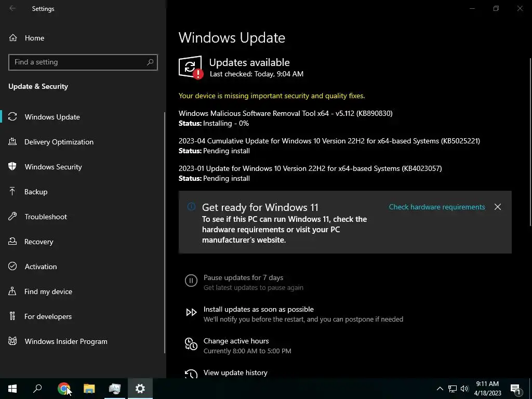Open the notification center icon
Viewport: 532px width, 399px height.
(x=515, y=389)
